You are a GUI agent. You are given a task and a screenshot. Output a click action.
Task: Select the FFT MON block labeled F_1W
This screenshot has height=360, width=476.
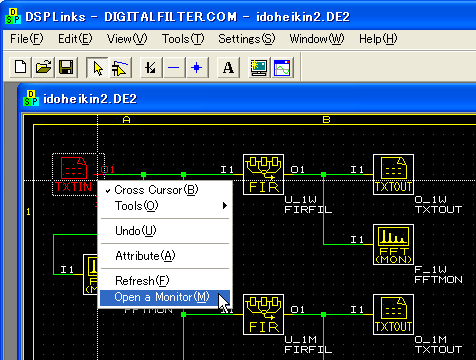(393, 244)
